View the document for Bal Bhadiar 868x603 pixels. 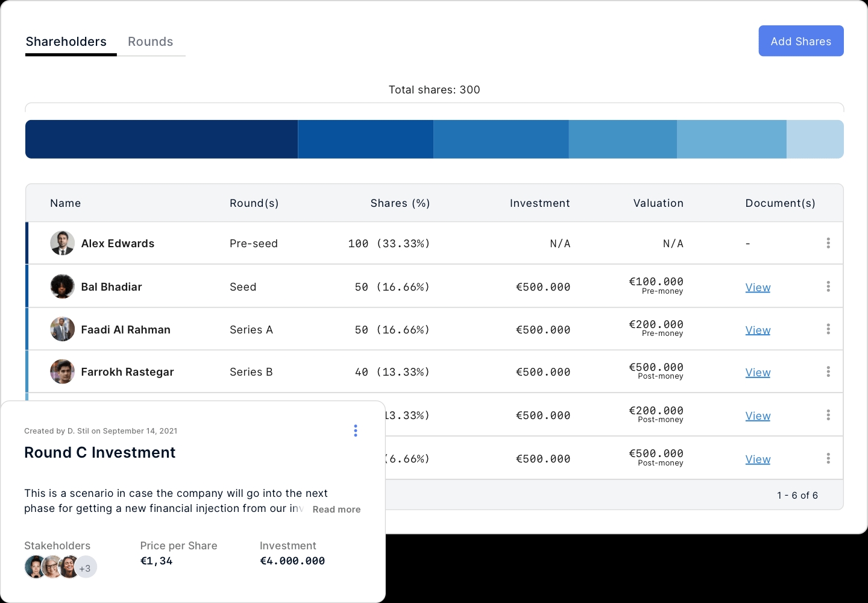pos(758,288)
